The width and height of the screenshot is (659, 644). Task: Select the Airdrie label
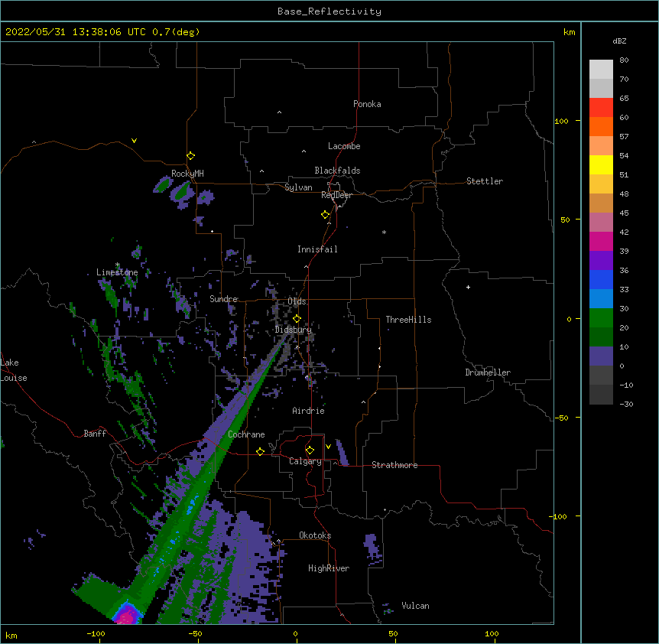pyautogui.click(x=308, y=411)
